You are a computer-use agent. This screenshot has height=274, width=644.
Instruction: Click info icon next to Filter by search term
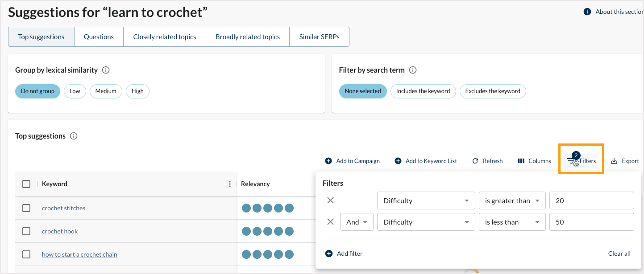pos(413,70)
